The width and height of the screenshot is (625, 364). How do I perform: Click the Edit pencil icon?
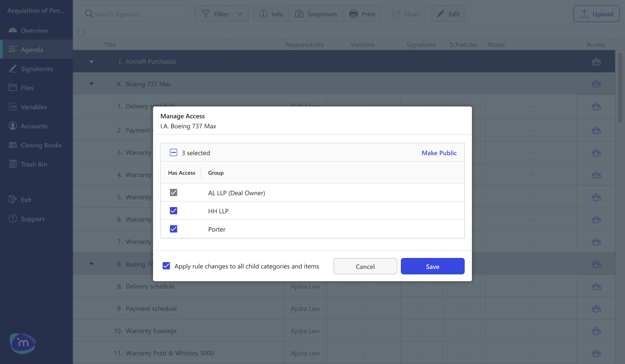click(440, 14)
